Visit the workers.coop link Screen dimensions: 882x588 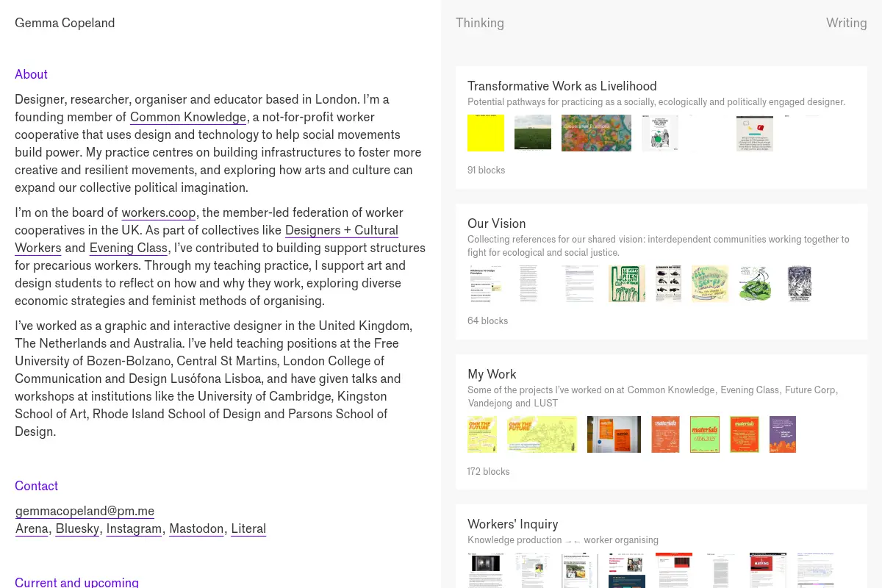click(159, 212)
